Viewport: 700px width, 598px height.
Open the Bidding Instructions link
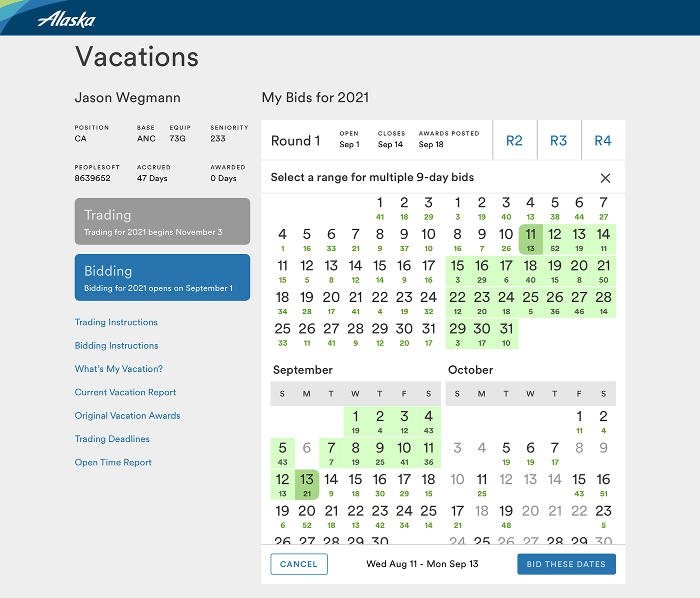tap(116, 346)
